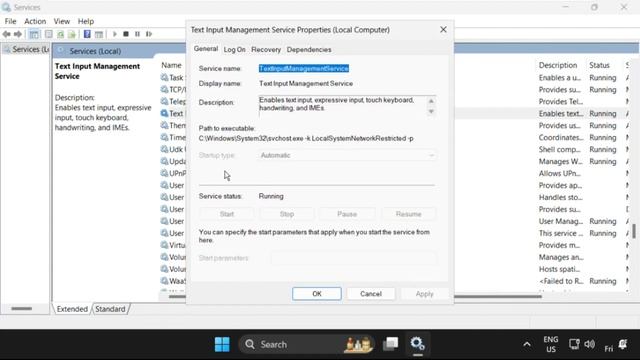Screen dimensions: 640x360
Task: Switch to the Log On tab
Action: tap(235, 49)
